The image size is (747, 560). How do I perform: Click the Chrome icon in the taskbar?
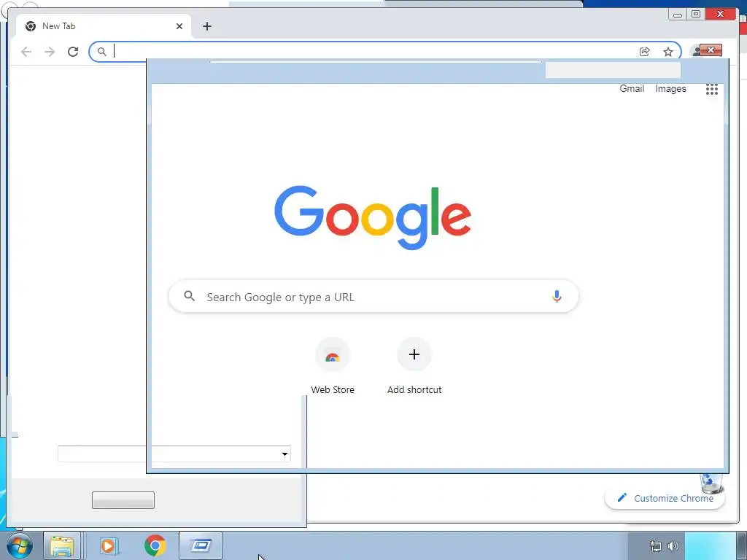tap(155, 545)
